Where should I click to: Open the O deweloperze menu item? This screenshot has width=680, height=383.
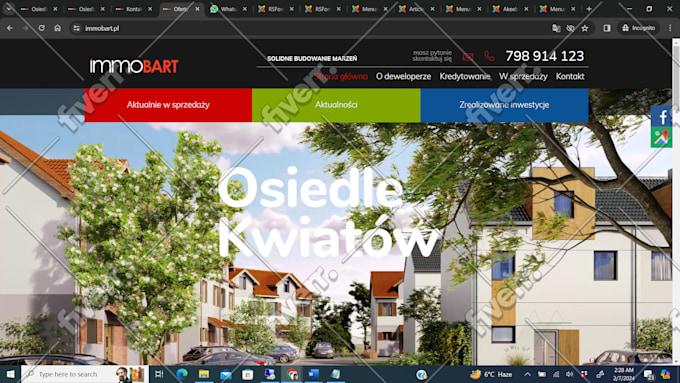pos(403,77)
